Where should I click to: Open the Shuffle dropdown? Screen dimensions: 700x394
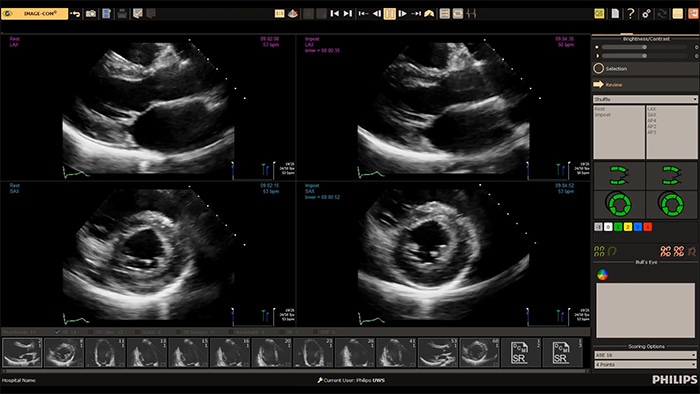pyautogui.click(x=645, y=99)
